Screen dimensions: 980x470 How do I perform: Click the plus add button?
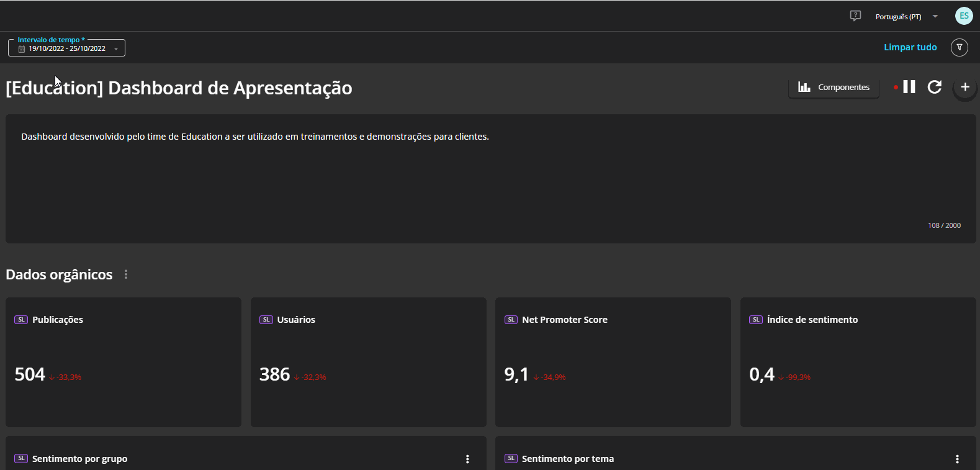pos(964,88)
